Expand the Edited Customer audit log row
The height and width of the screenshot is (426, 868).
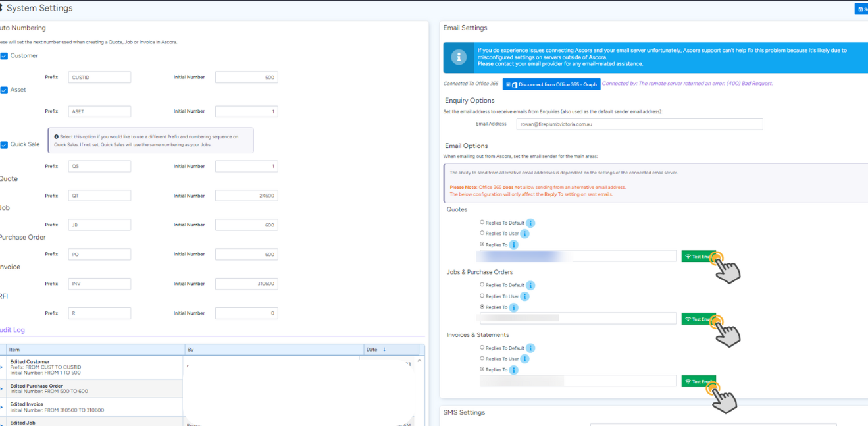point(2,367)
